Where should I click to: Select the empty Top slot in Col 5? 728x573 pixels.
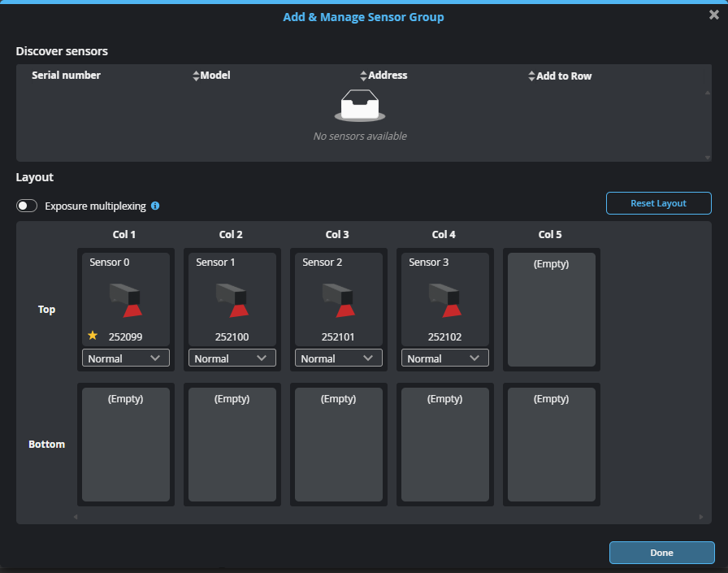point(551,310)
